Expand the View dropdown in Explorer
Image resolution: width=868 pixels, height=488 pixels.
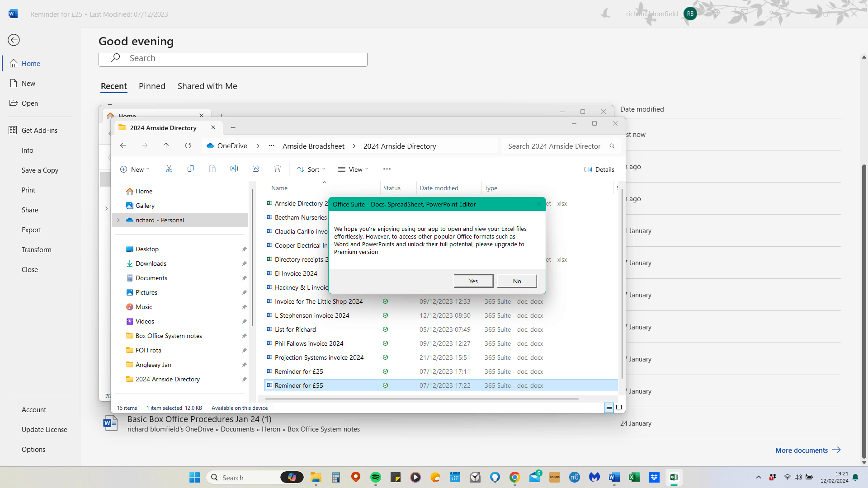[353, 169]
